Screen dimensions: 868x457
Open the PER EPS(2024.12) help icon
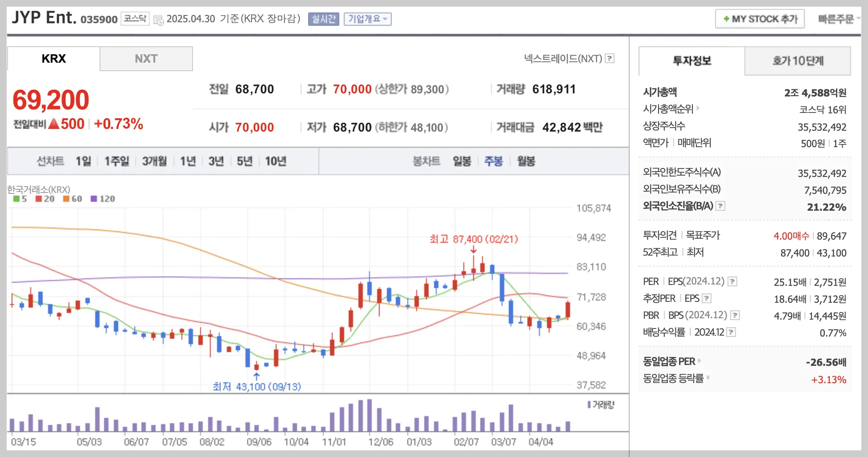[732, 281]
